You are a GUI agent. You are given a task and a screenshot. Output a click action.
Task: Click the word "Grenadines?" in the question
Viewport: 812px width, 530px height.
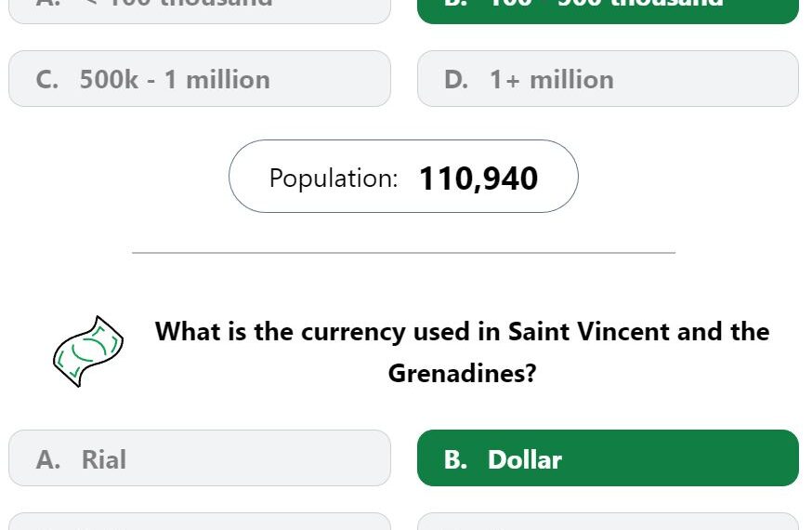(462, 374)
